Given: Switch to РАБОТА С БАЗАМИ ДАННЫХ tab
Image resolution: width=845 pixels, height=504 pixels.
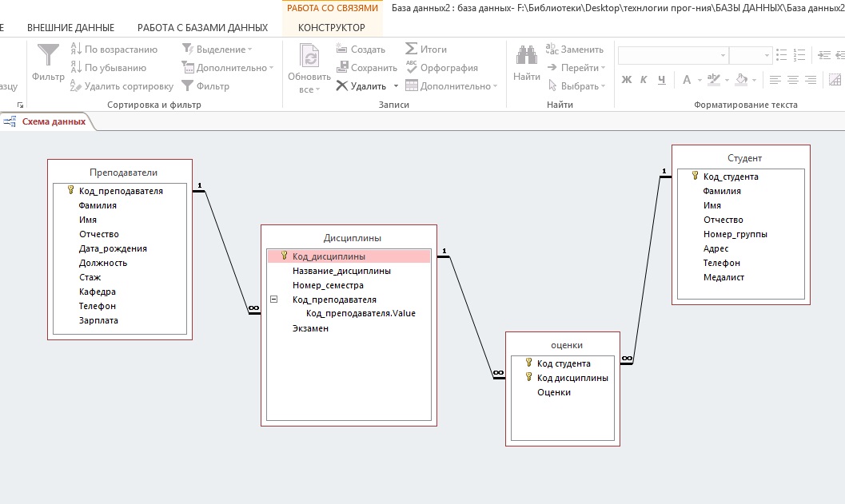Looking at the screenshot, I should [202, 28].
